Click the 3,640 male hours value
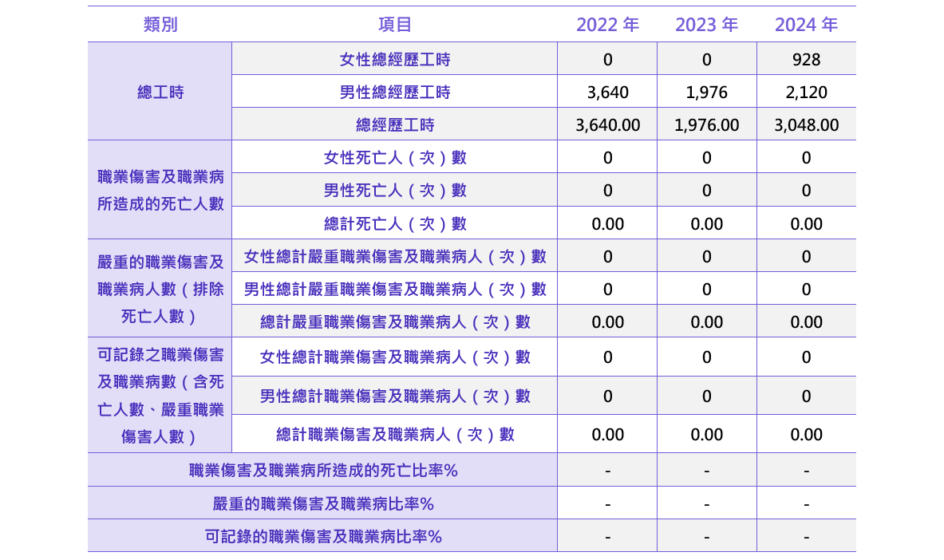 click(x=607, y=93)
